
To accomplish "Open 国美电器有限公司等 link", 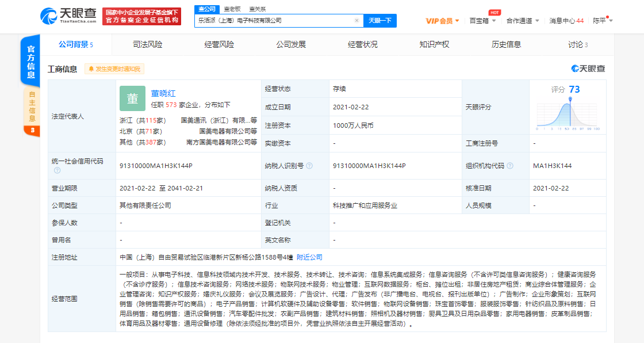I will (x=228, y=131).
